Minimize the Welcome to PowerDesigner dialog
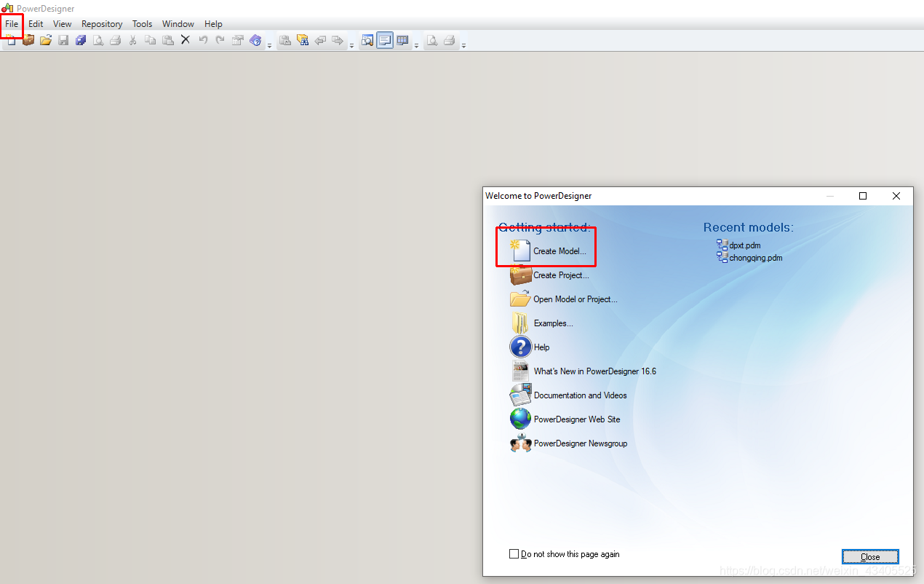Viewport: 924px width, 584px height. [x=830, y=196]
